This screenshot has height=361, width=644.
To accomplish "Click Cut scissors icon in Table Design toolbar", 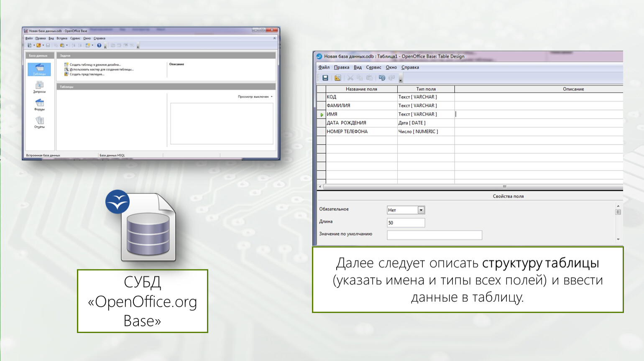I will [350, 78].
